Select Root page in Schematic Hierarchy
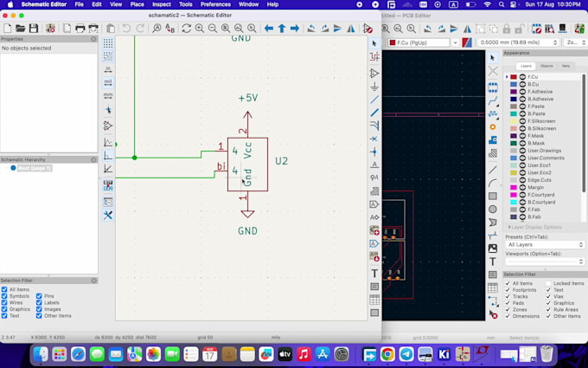The width and height of the screenshot is (588, 368). [34, 168]
